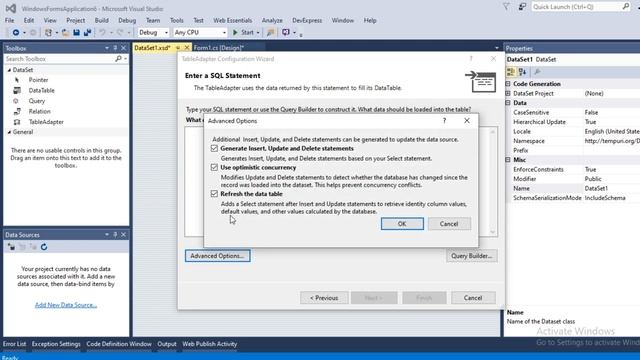Open the Analyze menu
This screenshot has width=640, height=360.
[272, 20]
